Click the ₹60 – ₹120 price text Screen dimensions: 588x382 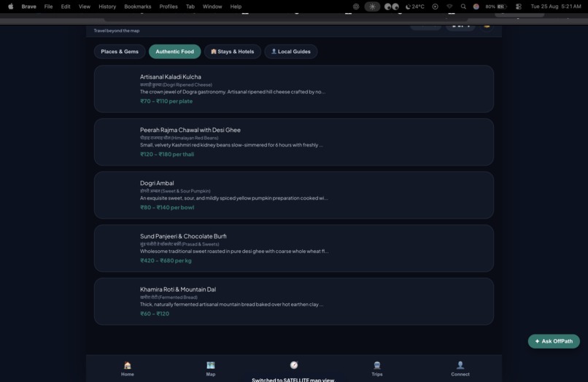pyautogui.click(x=155, y=313)
